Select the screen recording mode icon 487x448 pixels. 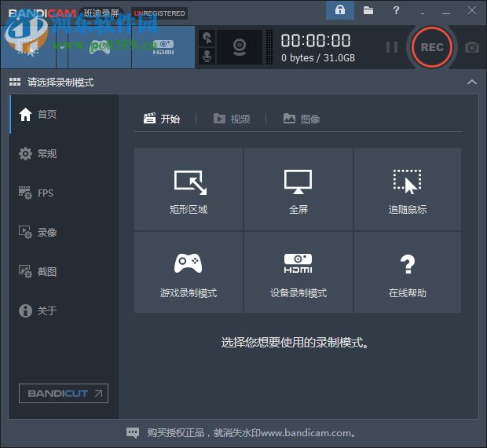pyautogui.click(x=28, y=47)
